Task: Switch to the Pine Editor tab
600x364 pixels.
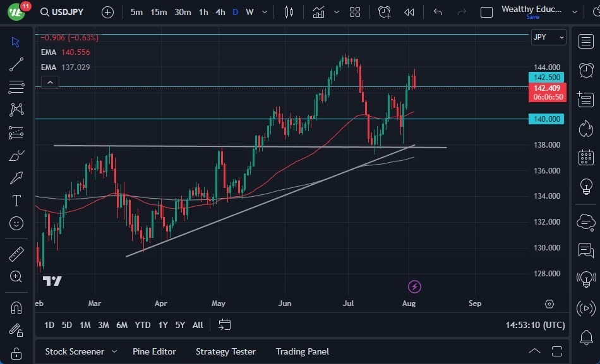Action: pos(155,351)
